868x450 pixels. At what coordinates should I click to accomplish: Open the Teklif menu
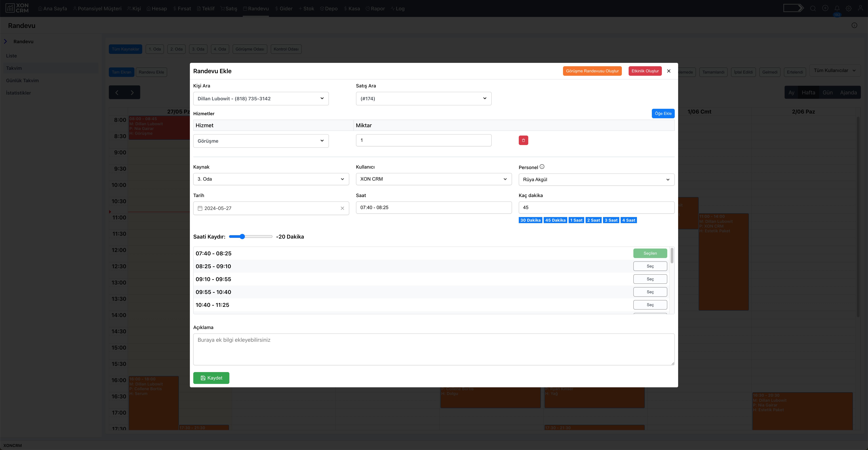[205, 8]
